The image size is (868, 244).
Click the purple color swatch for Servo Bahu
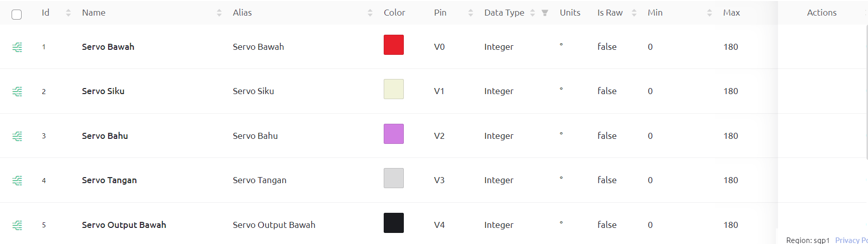394,134
